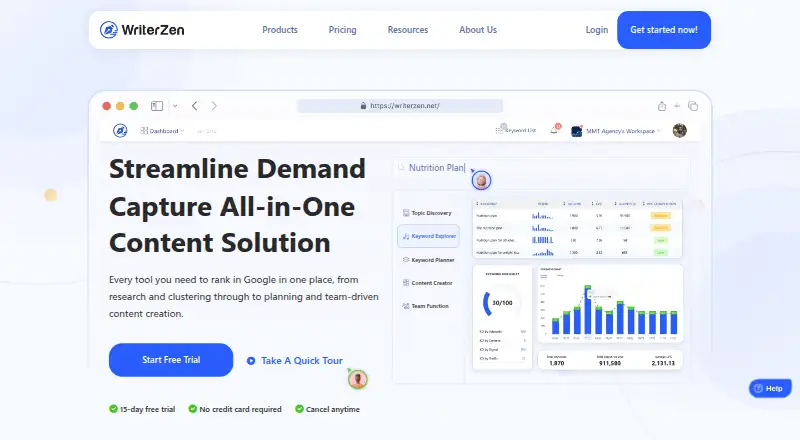Click the notification bell icon
The image size is (800, 440).
(555, 130)
